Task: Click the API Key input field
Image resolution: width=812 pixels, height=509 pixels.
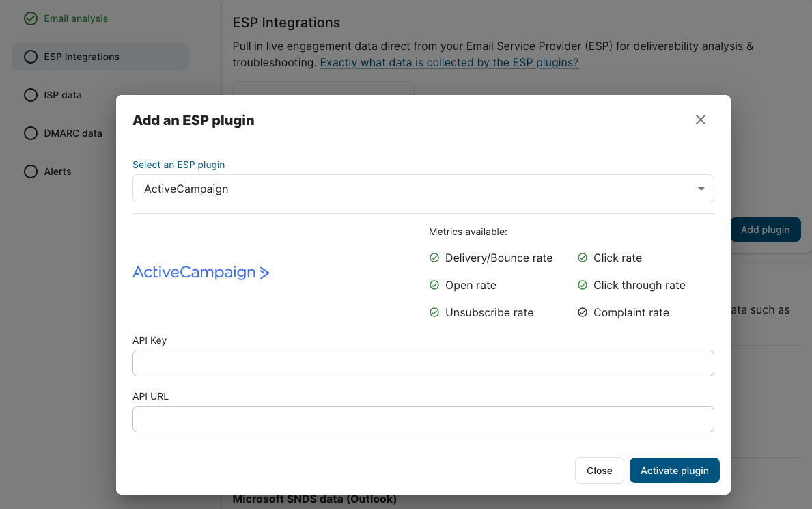Action: [x=423, y=363]
